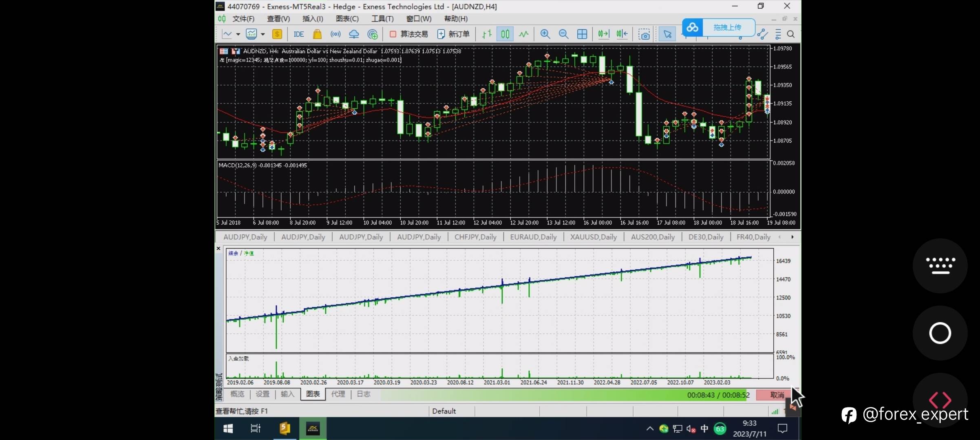Image resolution: width=980 pixels, height=440 pixels.
Task: Expand the new chart dropdown arrow
Action: pyautogui.click(x=238, y=34)
